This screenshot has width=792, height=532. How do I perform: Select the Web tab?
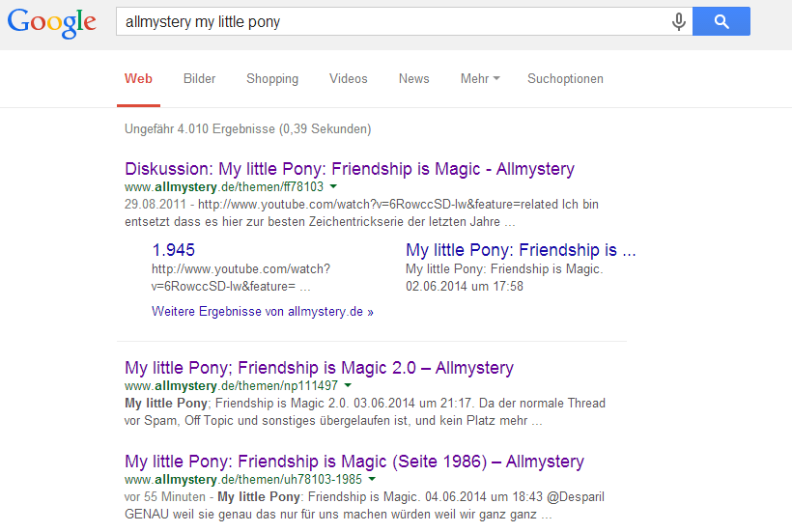click(138, 79)
